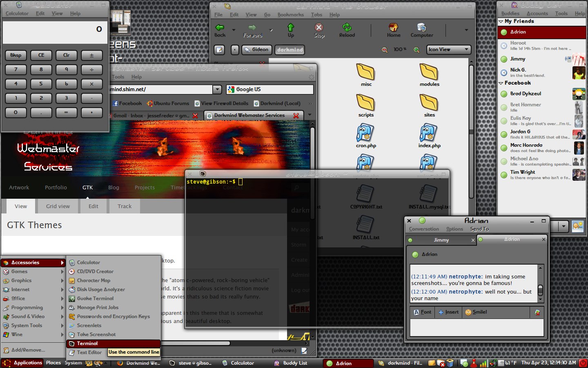Click the trash applet on bottom panel
The image size is (588, 368).
point(450,363)
